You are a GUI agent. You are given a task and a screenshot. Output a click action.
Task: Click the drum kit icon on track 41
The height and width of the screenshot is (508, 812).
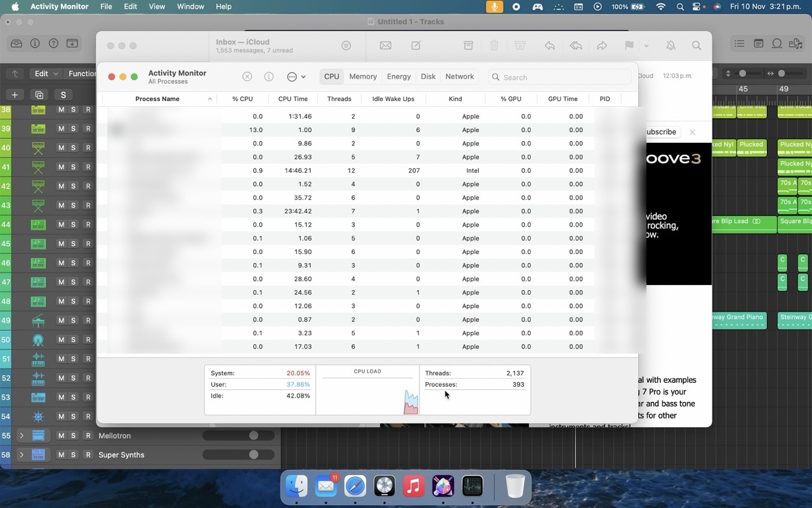click(37, 167)
